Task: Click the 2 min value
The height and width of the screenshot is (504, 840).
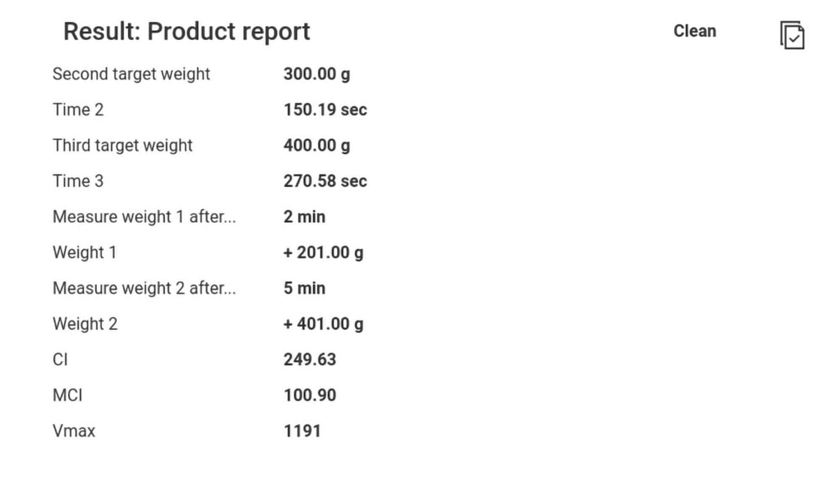Action: (x=304, y=217)
